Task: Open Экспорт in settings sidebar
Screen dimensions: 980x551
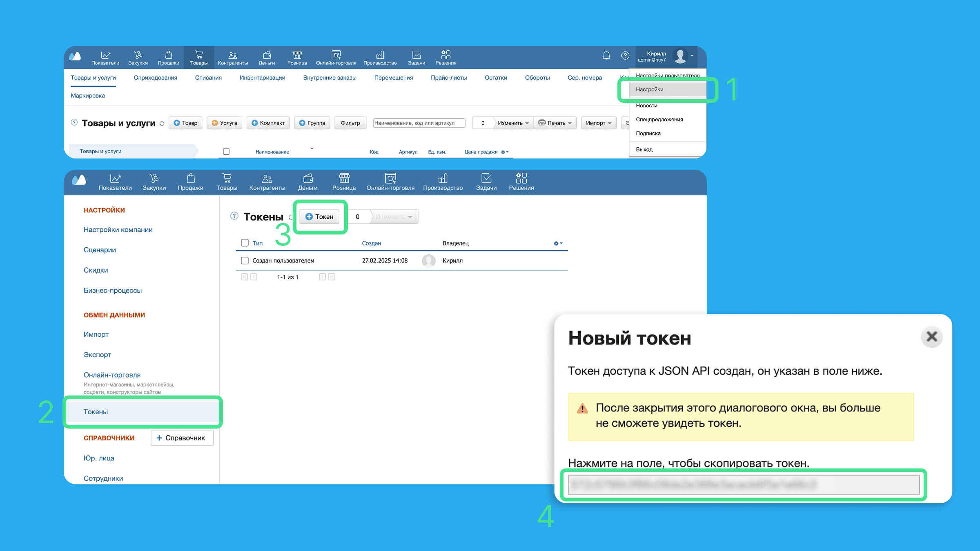Action: (97, 355)
